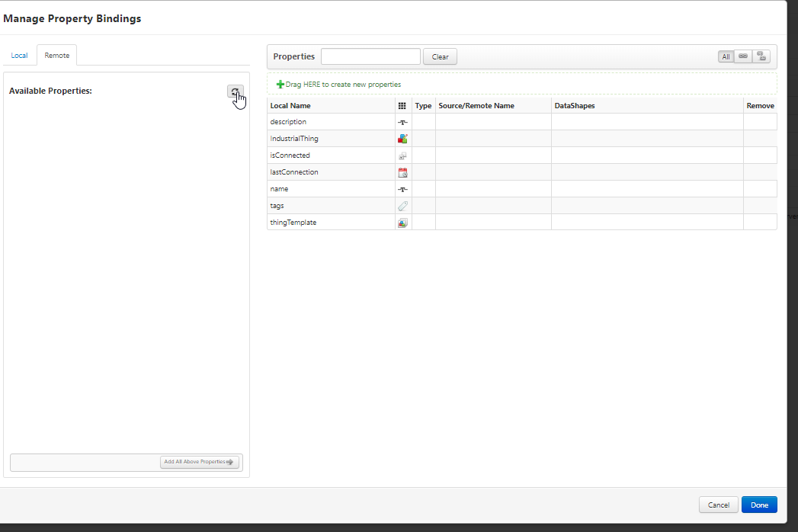Click the text type icon beside description
The height and width of the screenshot is (532, 798).
(x=403, y=121)
